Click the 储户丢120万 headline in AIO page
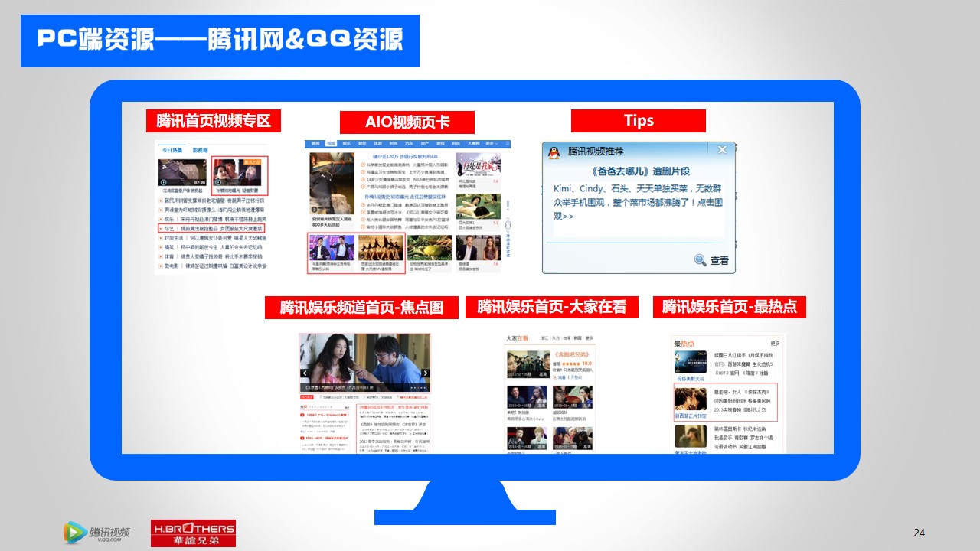The height and width of the screenshot is (551, 980). (405, 156)
